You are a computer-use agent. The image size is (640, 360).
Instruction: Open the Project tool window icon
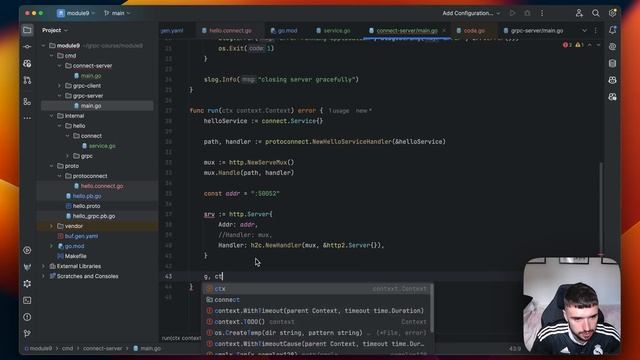[x=27, y=30]
